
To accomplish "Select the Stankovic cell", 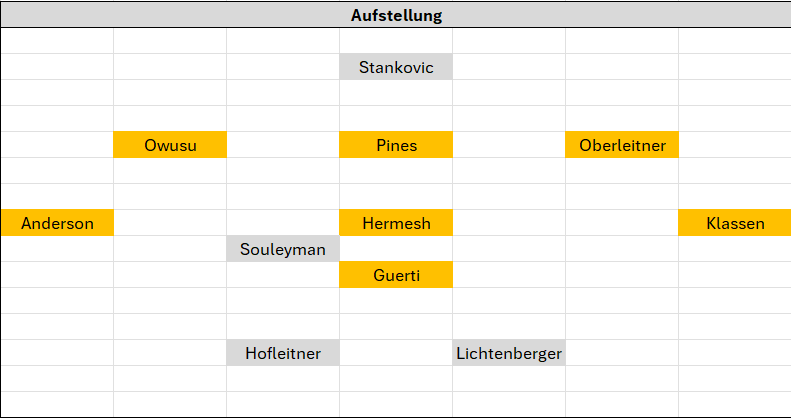I will [x=396, y=67].
